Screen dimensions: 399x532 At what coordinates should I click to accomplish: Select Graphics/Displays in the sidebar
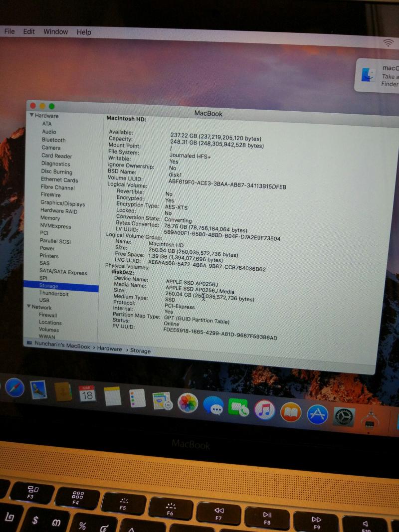coord(62,203)
